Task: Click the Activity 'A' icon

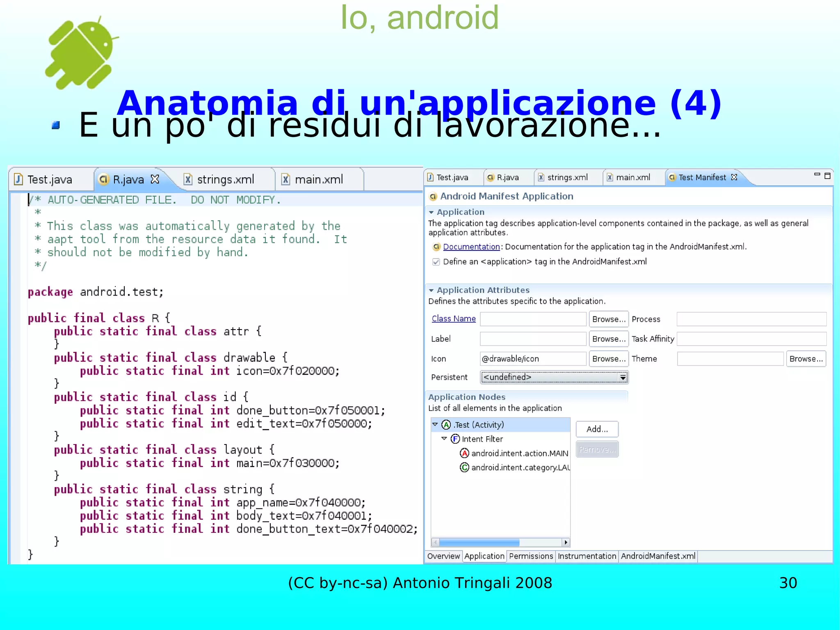Action: pyautogui.click(x=446, y=425)
